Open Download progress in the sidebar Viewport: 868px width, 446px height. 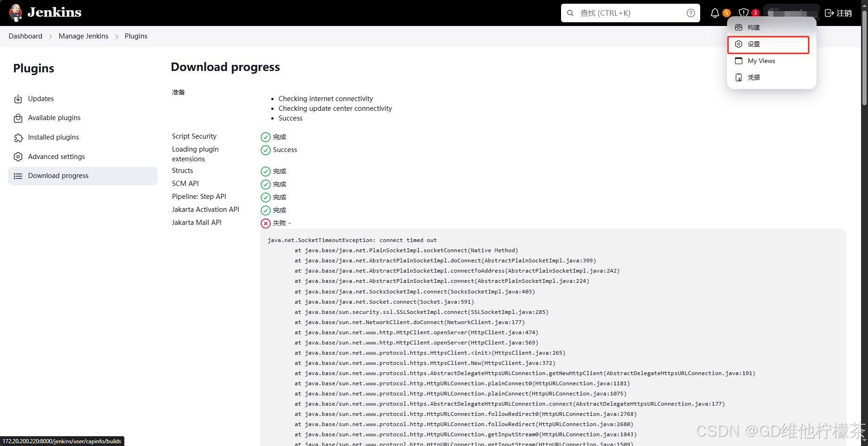tap(83, 176)
